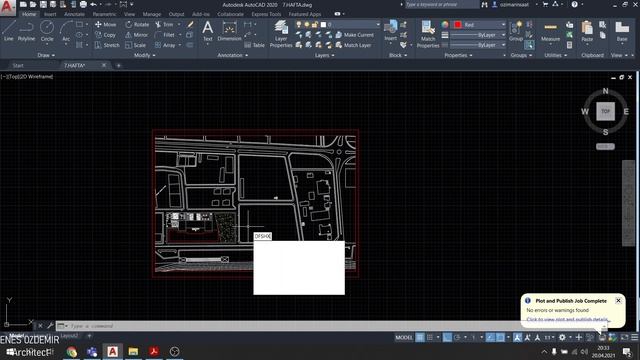The width and height of the screenshot is (640, 360).
Task: Click the keyword search box in title bar
Action: (x=441, y=4)
